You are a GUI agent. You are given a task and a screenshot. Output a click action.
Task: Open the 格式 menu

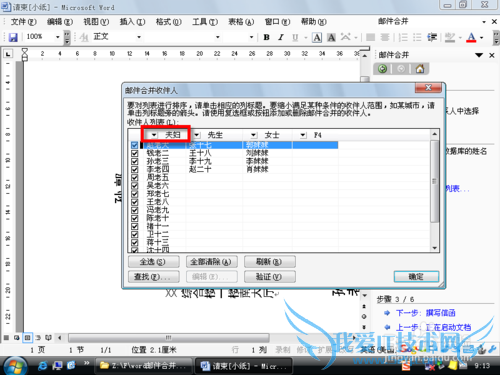169,22
